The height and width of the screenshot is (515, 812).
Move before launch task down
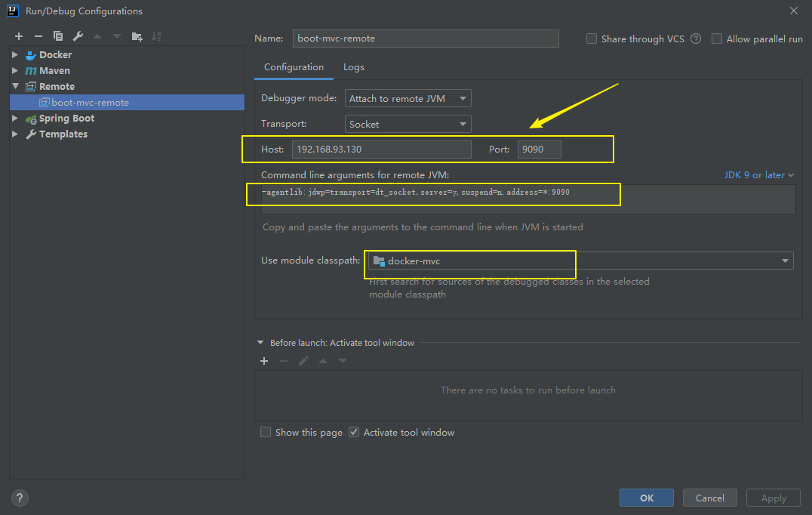[343, 361]
